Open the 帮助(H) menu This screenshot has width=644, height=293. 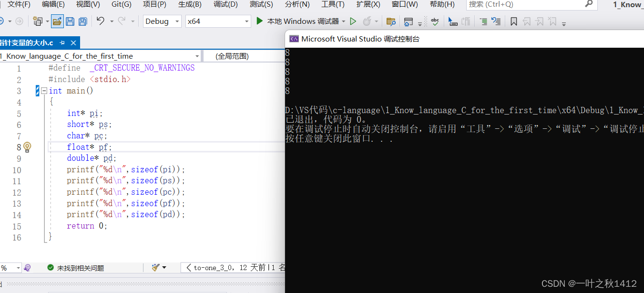[x=442, y=4]
